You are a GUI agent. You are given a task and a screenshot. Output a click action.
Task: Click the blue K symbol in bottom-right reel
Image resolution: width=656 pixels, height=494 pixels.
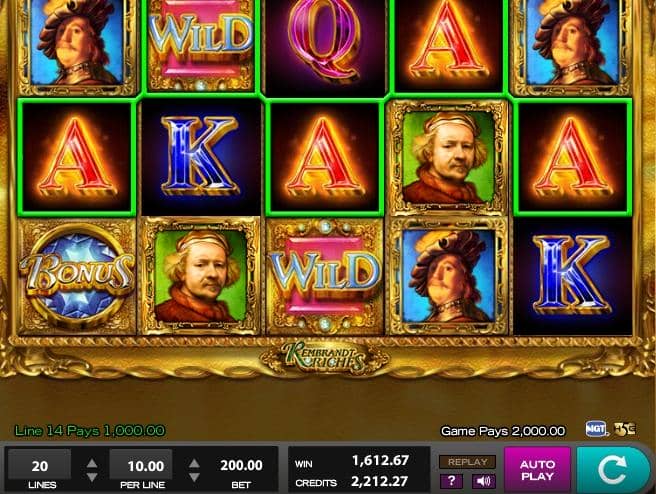tap(572, 276)
